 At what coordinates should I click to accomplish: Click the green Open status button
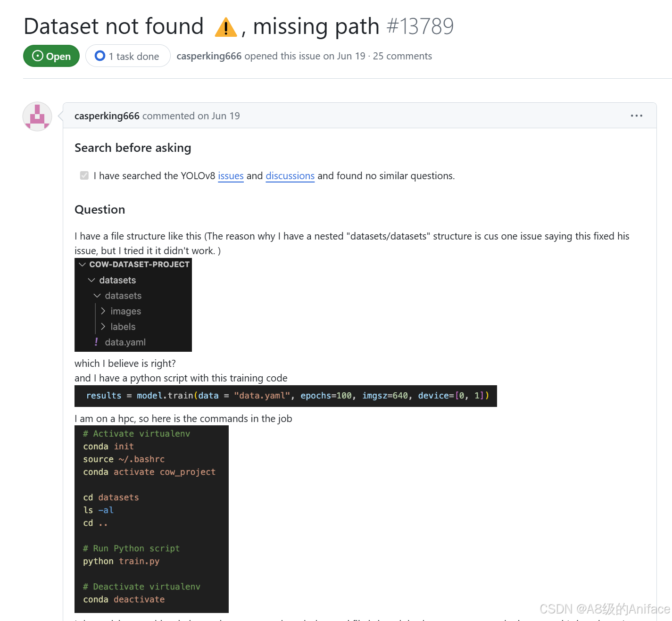tap(51, 56)
